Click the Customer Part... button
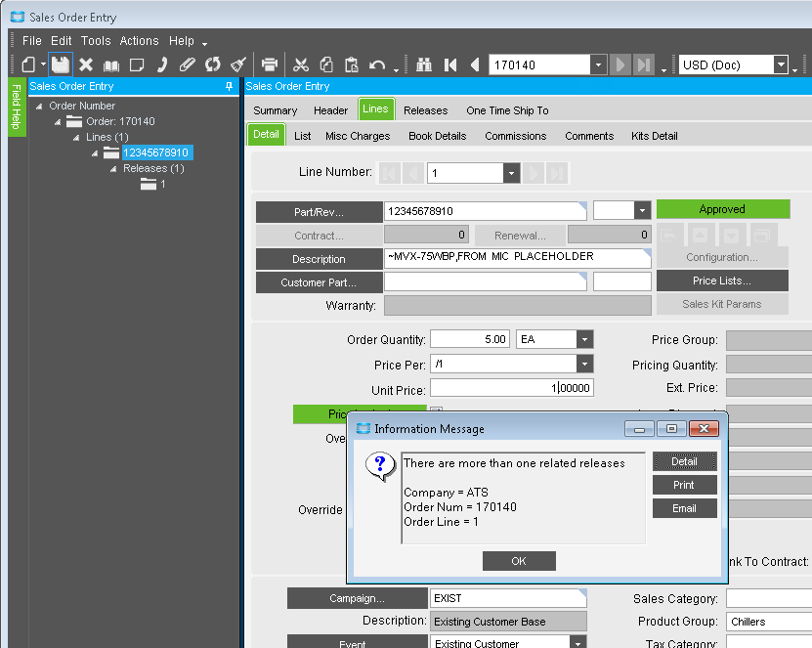 coord(319,282)
